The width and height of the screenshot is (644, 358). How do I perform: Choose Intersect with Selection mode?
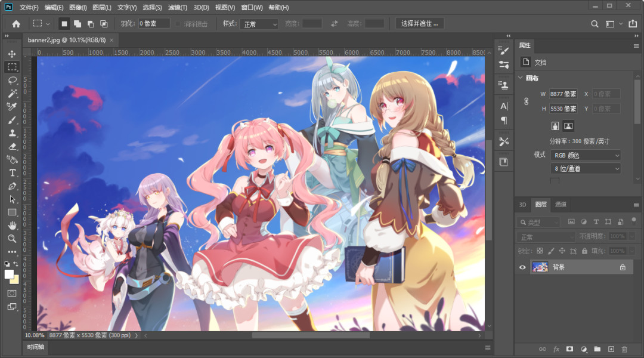click(x=104, y=24)
